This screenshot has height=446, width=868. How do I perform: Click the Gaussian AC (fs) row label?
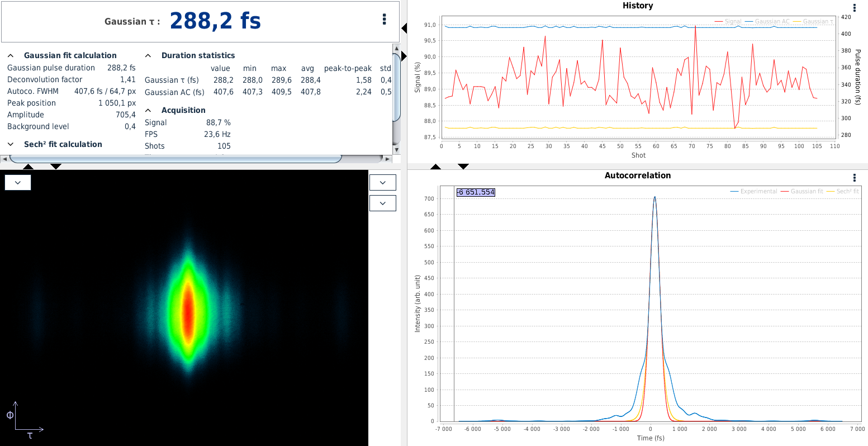pyautogui.click(x=174, y=92)
